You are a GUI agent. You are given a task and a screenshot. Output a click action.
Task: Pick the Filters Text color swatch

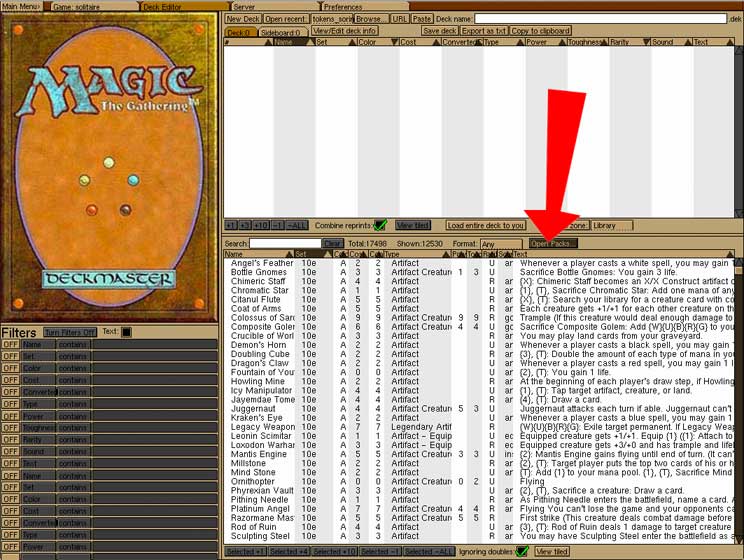tap(126, 332)
